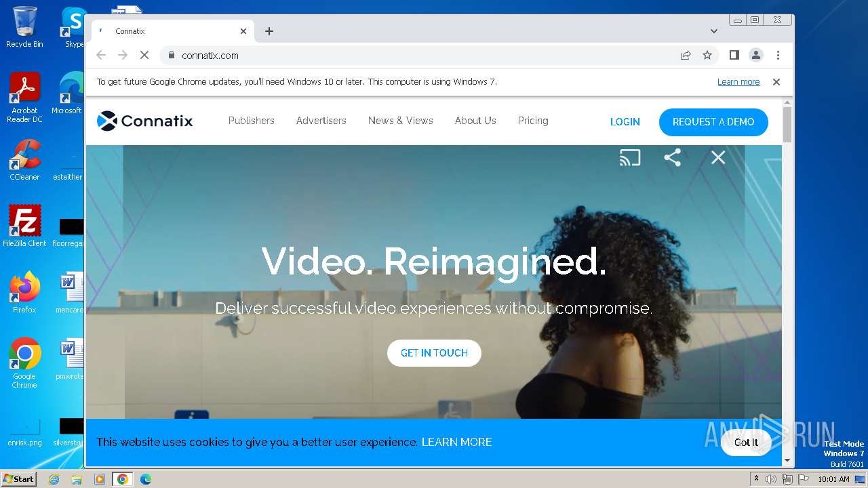View the site security lock info
Viewport: 868px width, 488px height.
click(x=171, y=56)
